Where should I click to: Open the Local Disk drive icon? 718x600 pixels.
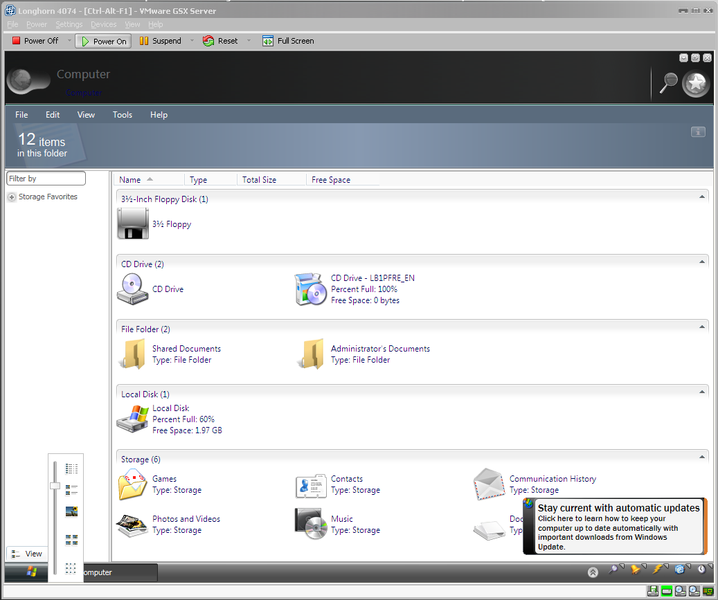tap(132, 418)
